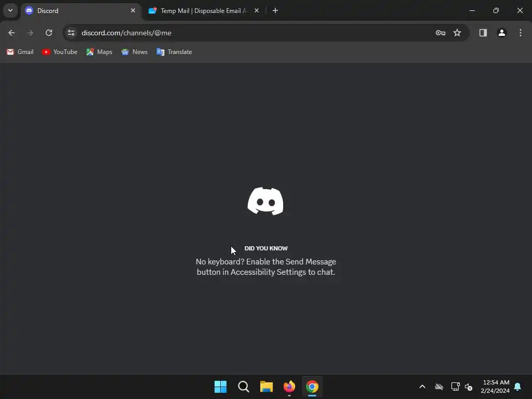The width and height of the screenshot is (532, 399).
Task: Open Chrome profile menu
Action: 502,33
